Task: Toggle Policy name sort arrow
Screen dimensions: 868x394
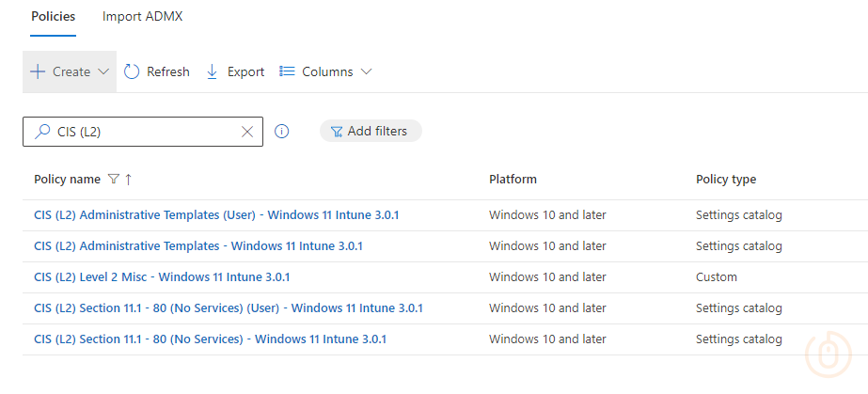Action: 128,179
